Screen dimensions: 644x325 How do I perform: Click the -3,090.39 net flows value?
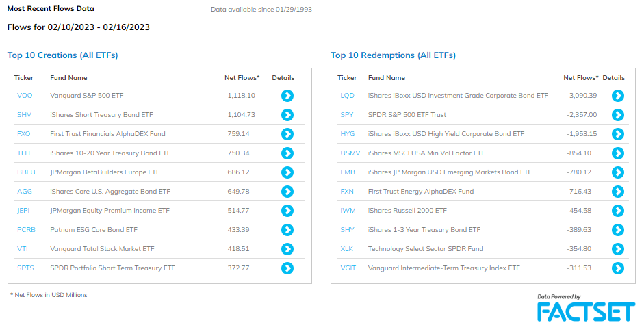(x=582, y=96)
